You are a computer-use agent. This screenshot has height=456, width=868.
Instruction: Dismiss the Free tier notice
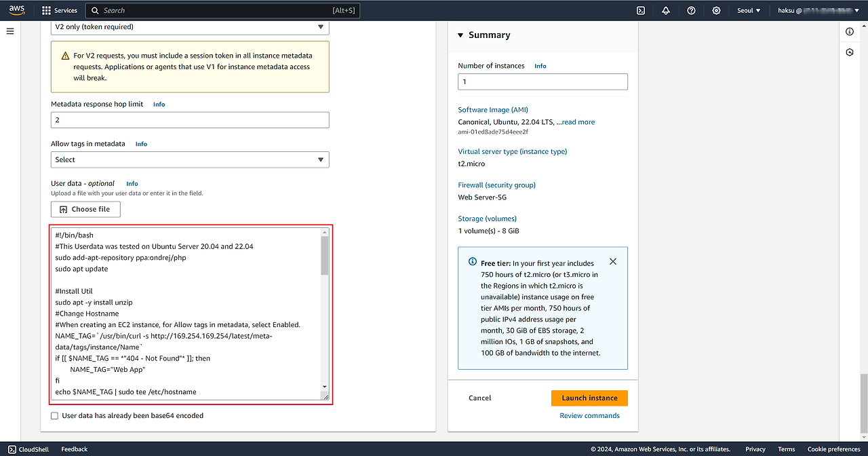pyautogui.click(x=613, y=261)
